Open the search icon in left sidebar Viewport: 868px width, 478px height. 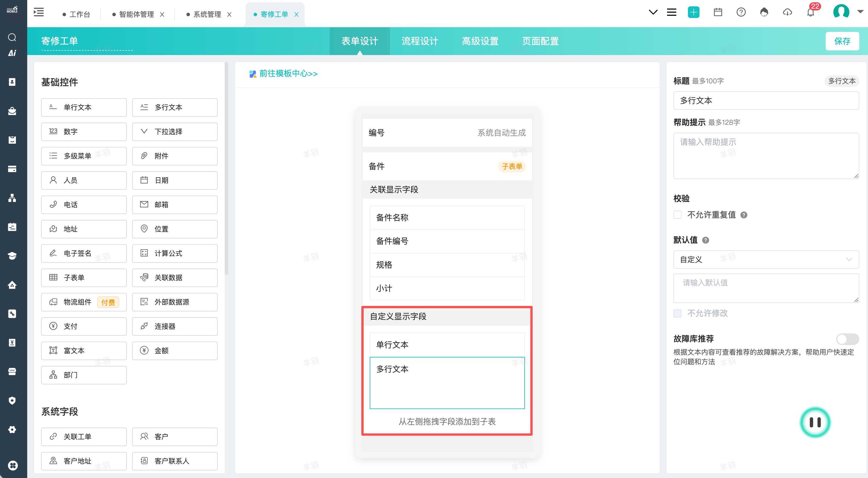click(12, 37)
